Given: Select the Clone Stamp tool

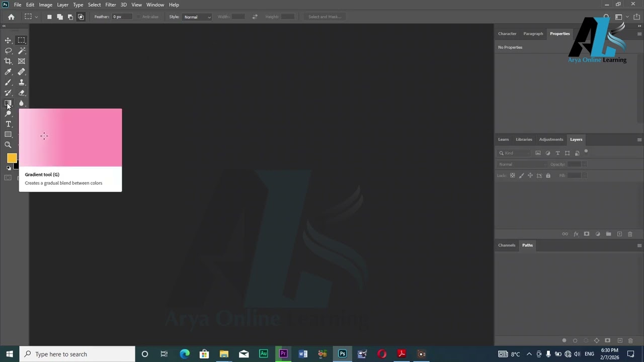Looking at the screenshot, I should click(x=22, y=82).
